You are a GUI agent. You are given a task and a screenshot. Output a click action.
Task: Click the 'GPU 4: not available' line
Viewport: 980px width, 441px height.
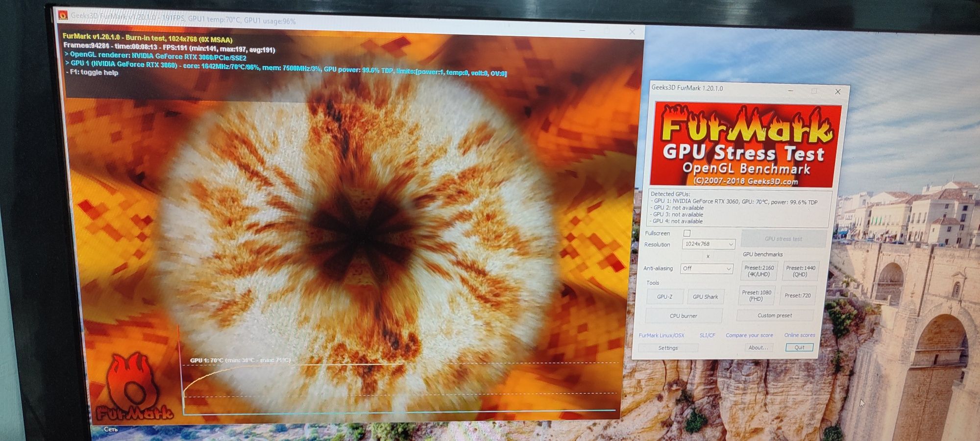[x=677, y=221]
